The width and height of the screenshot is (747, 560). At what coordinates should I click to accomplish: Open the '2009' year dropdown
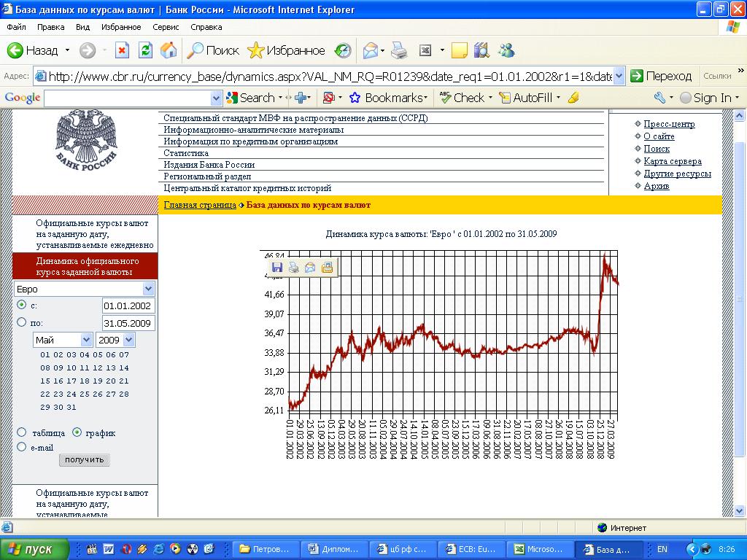click(129, 340)
